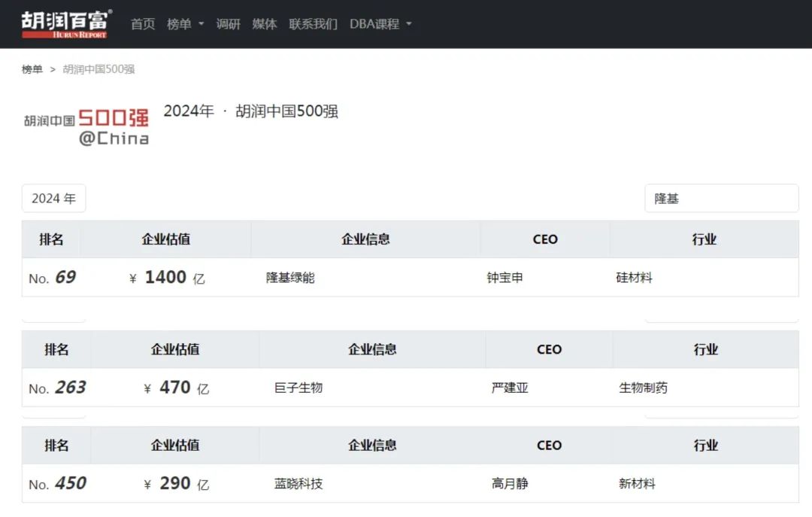The image size is (812, 517).
Task: Click the first table's CEO header
Action: 545,239
